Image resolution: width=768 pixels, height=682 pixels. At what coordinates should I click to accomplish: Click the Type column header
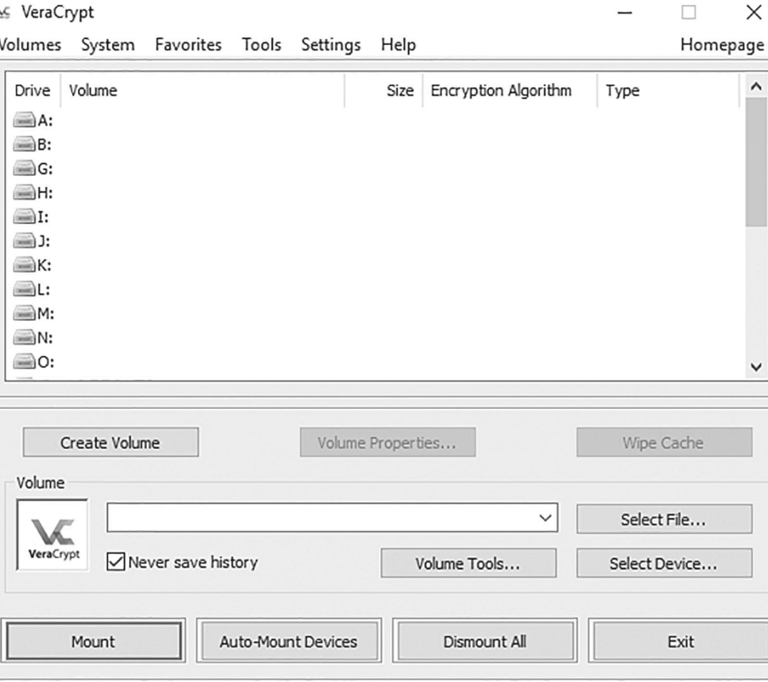[x=668, y=90]
